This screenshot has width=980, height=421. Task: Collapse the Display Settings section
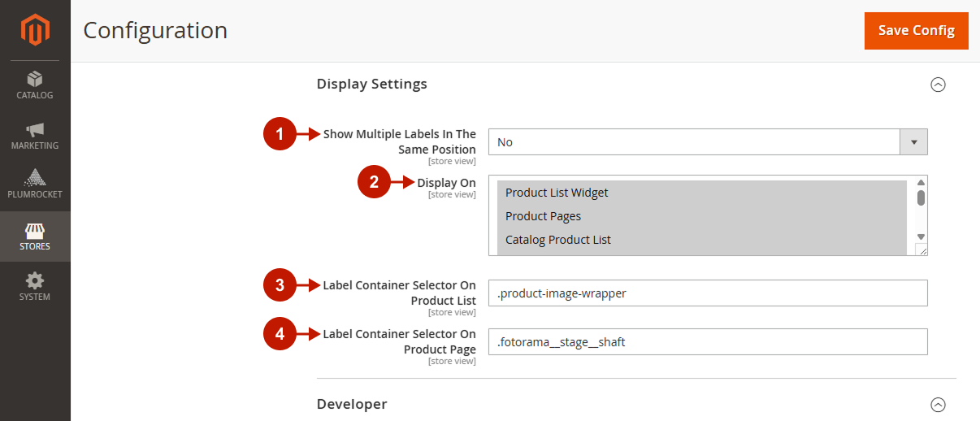pyautogui.click(x=938, y=85)
